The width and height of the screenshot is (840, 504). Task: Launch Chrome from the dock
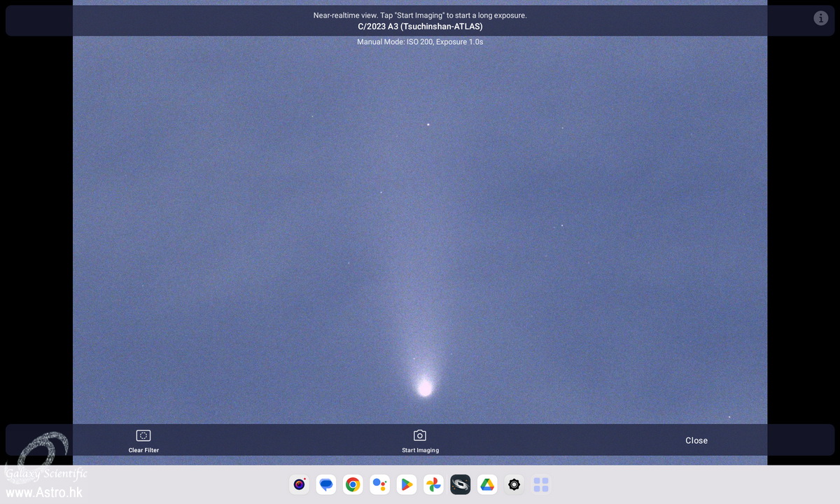point(353,484)
